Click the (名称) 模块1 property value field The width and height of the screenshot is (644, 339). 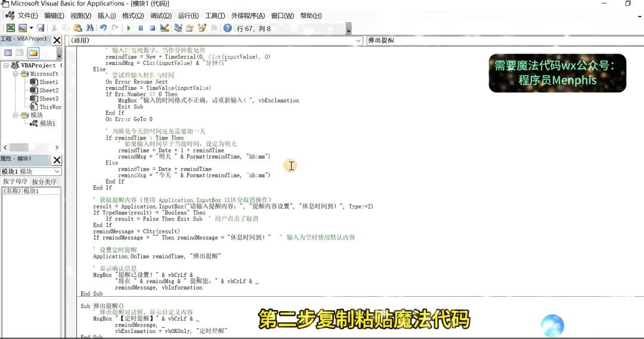(x=41, y=191)
